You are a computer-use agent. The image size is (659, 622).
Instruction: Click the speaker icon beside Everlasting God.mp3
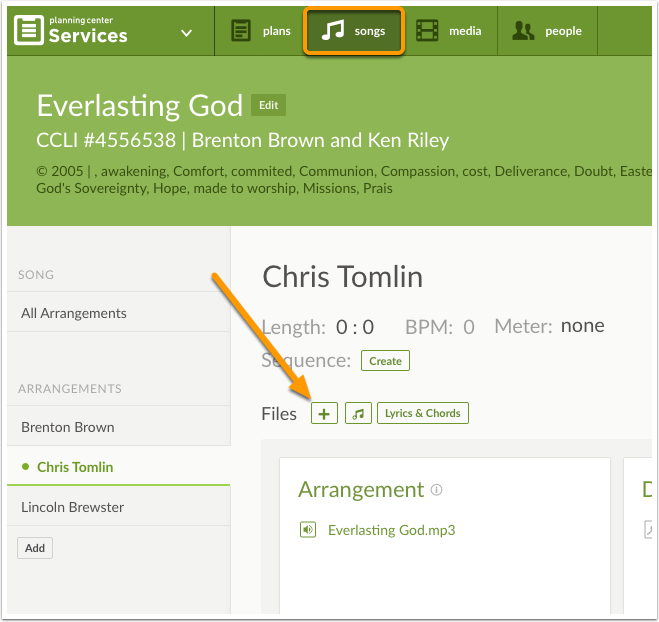pyautogui.click(x=308, y=530)
